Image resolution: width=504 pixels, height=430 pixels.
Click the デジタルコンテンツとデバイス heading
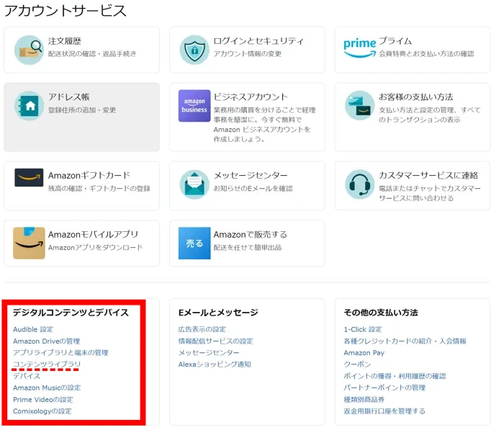(71, 313)
